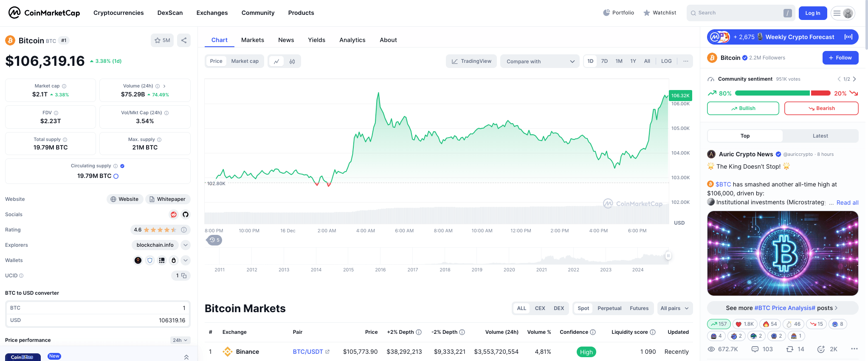Expand the Wallets list chevron
This screenshot has height=361, width=868.
(186, 260)
